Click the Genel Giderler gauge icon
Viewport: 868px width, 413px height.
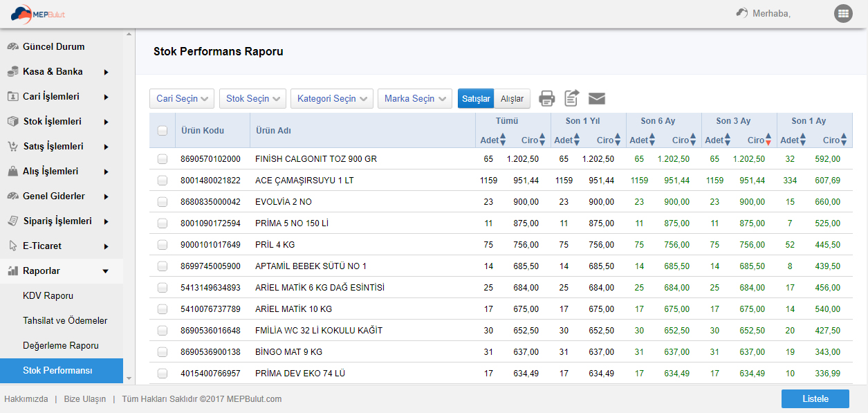click(12, 196)
